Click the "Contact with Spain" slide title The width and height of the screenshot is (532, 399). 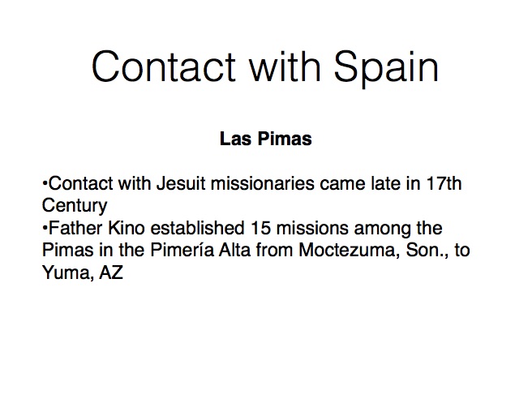[265, 66]
